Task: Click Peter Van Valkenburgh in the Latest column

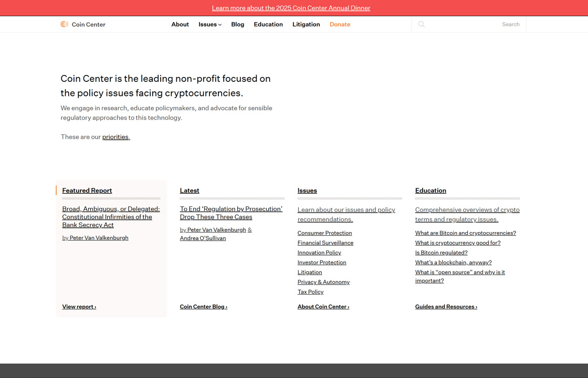Action: (x=217, y=230)
